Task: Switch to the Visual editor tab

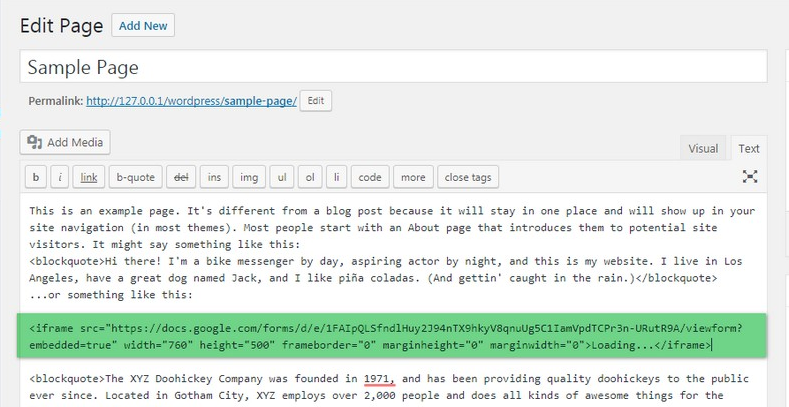Action: [703, 148]
